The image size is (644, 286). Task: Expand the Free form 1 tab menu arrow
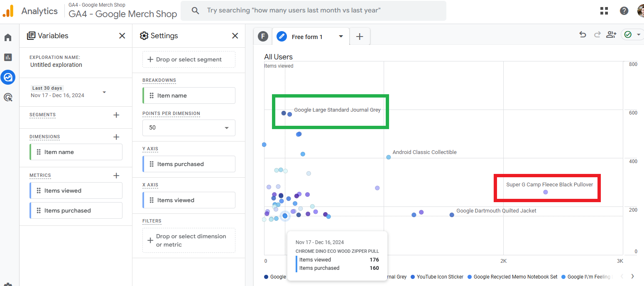pos(341,37)
